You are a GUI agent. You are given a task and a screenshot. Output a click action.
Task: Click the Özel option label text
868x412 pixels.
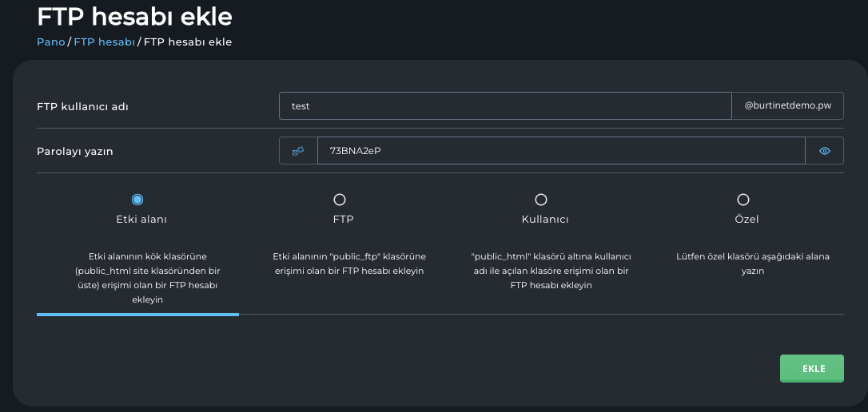[x=747, y=219]
